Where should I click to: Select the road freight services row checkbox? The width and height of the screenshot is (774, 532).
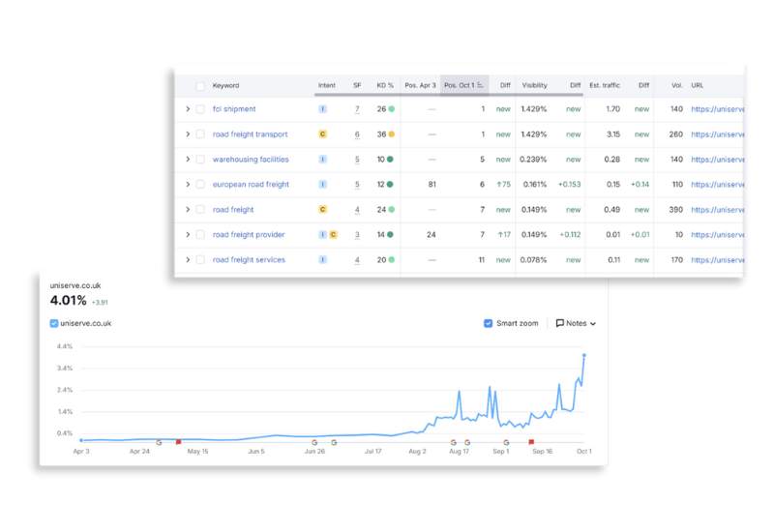[x=200, y=260]
